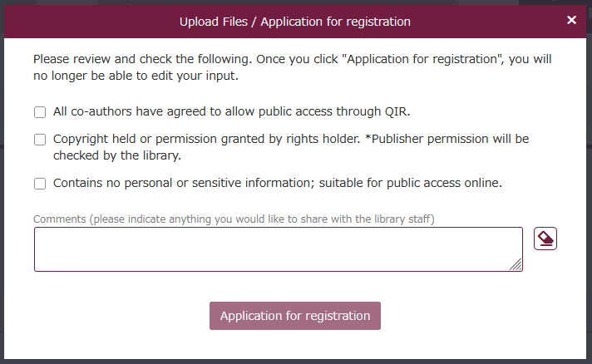The height and width of the screenshot is (364, 592).
Task: Tick the copyright permission checkbox
Action: coord(40,140)
